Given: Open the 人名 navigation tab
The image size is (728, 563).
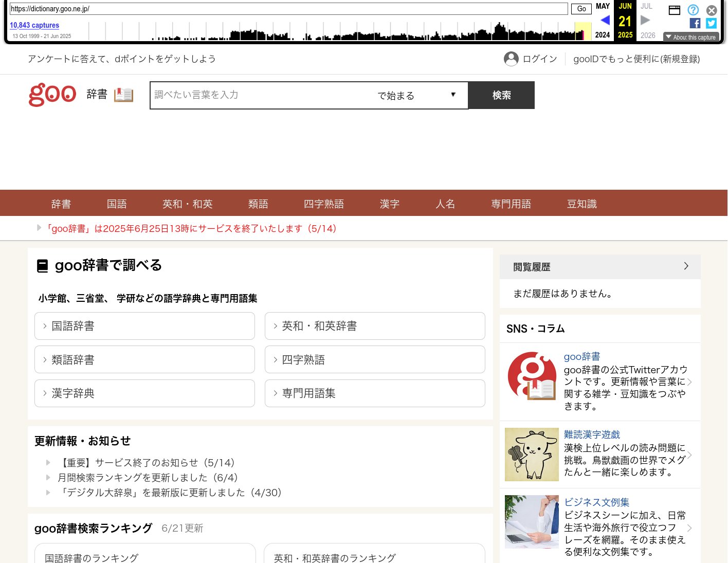Looking at the screenshot, I should (445, 204).
